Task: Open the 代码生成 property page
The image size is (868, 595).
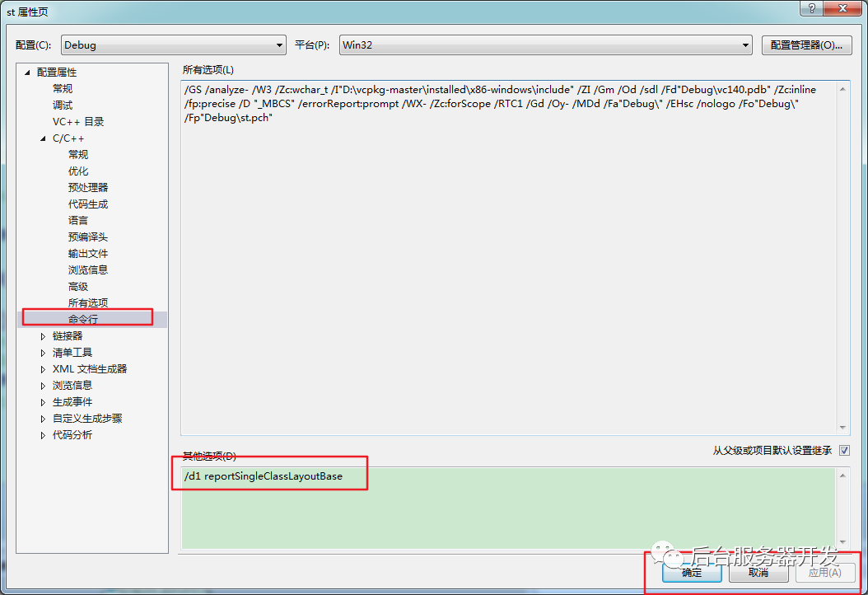Action: tap(87, 204)
